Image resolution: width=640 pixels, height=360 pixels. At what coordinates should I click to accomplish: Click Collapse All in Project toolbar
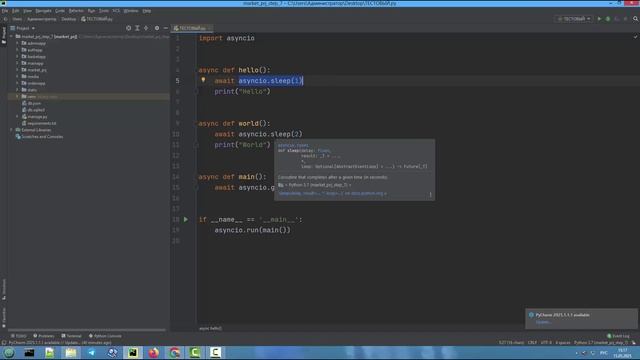pos(146,28)
